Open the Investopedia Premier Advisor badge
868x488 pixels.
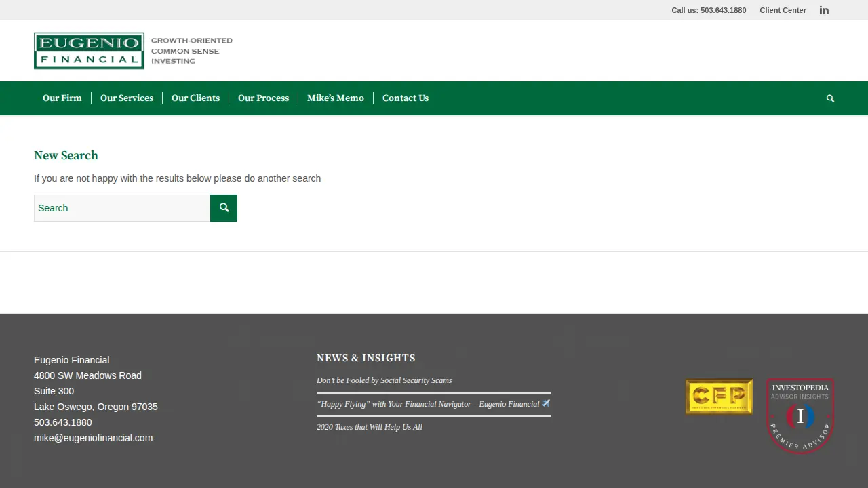(x=800, y=415)
